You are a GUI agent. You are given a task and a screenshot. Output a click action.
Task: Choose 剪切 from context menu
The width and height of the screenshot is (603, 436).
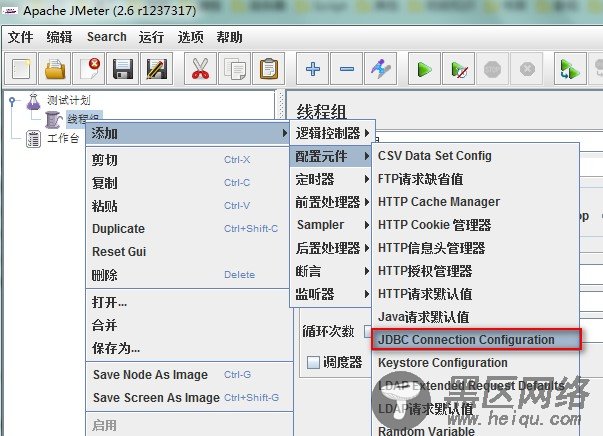(x=187, y=160)
